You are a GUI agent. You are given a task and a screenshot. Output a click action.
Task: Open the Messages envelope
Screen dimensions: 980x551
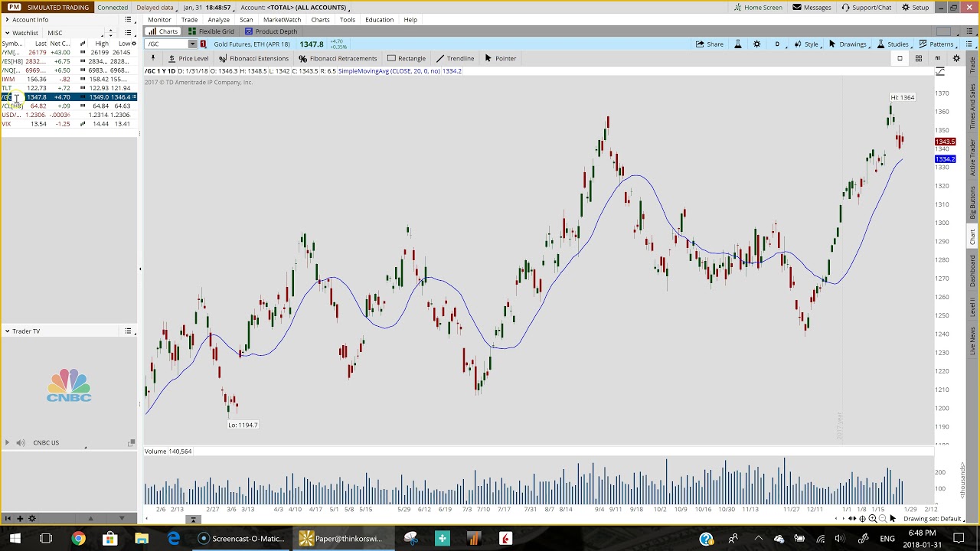pyautogui.click(x=812, y=8)
